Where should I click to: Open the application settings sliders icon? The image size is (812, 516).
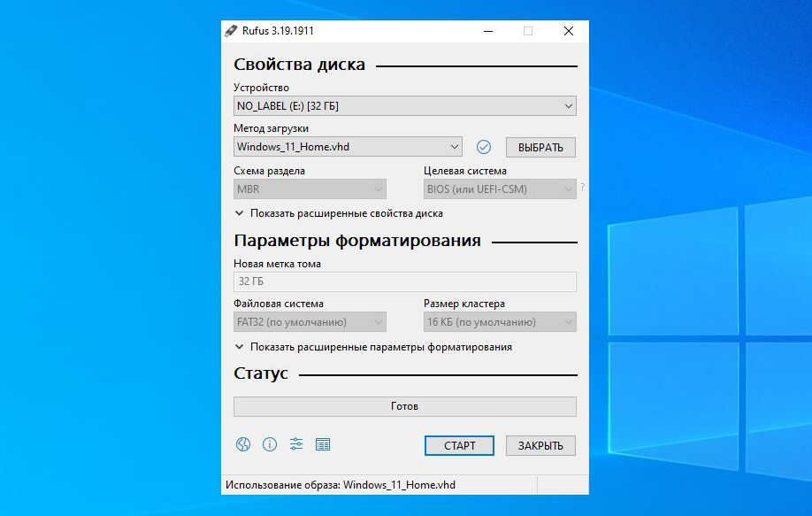click(296, 444)
